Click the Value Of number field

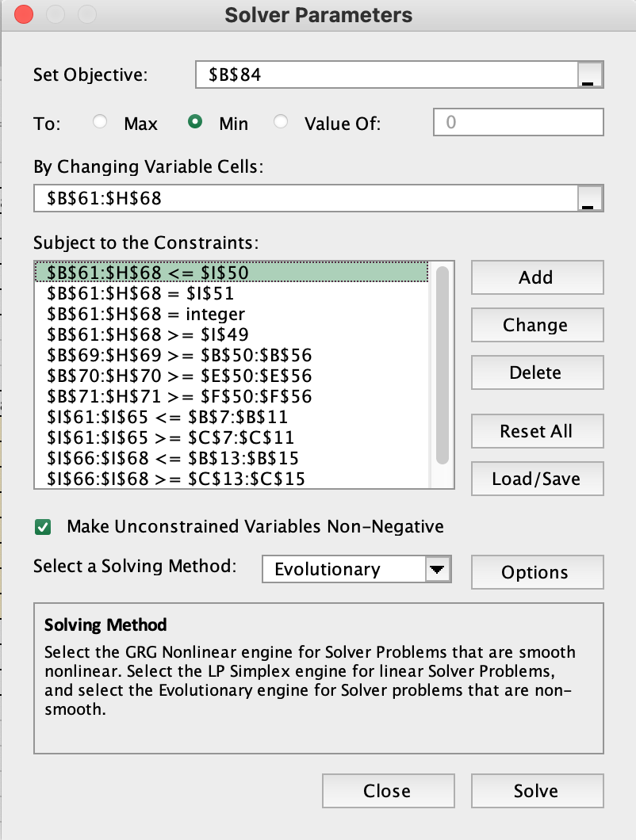tap(519, 122)
